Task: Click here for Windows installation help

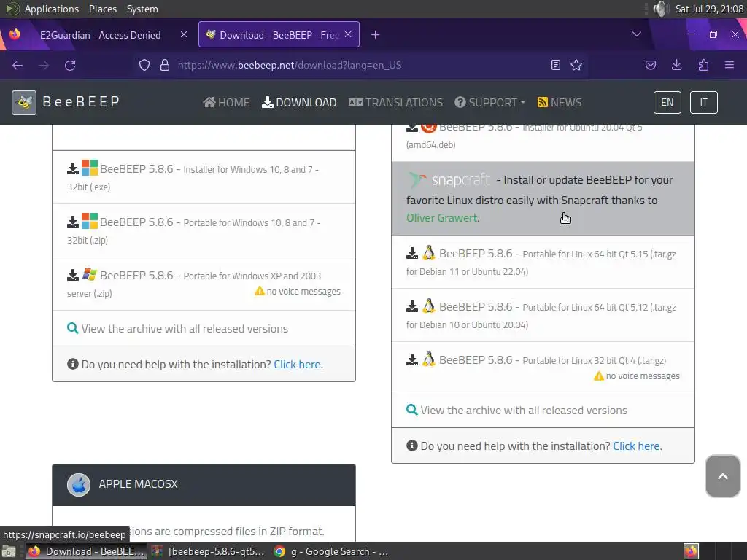Action: [298, 365]
